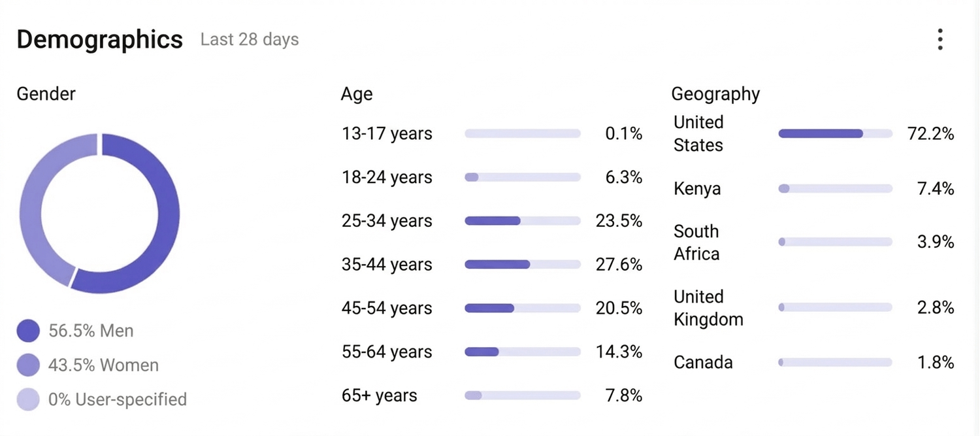Click the Canada country label

click(703, 363)
